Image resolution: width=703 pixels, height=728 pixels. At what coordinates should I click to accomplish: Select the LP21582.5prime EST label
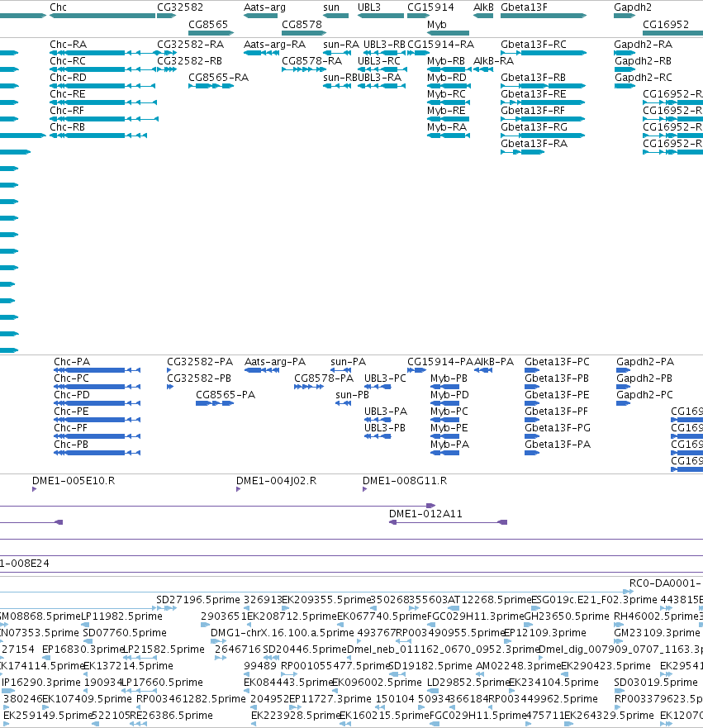click(164, 649)
